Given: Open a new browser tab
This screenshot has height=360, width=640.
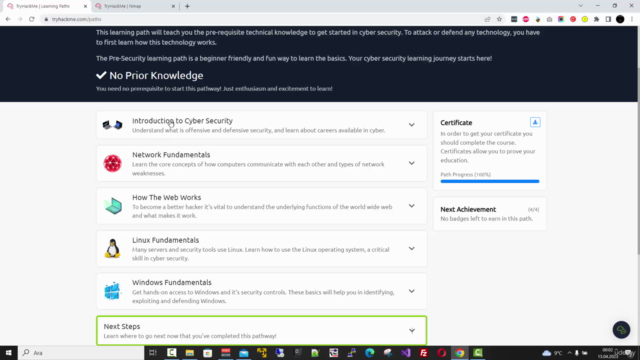Looking at the screenshot, I should click(x=187, y=6).
